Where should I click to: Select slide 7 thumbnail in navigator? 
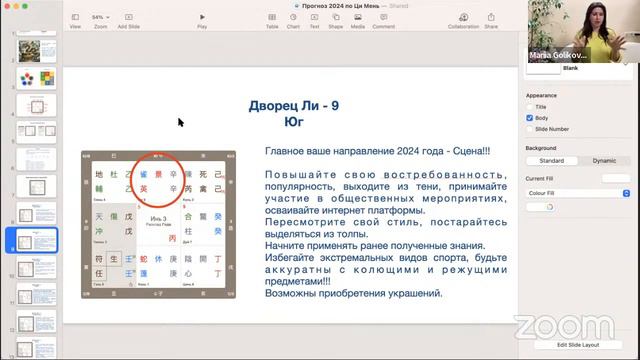click(36, 186)
